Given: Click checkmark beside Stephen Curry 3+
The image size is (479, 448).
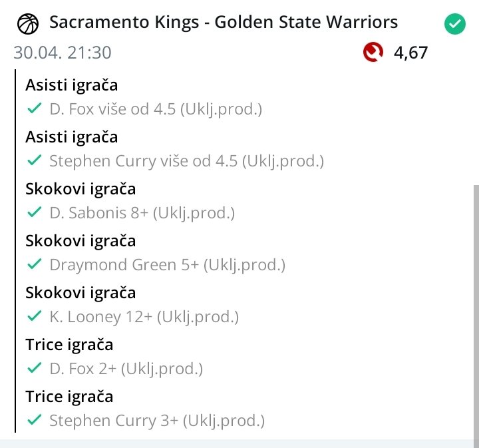Looking at the screenshot, I should [33, 421].
